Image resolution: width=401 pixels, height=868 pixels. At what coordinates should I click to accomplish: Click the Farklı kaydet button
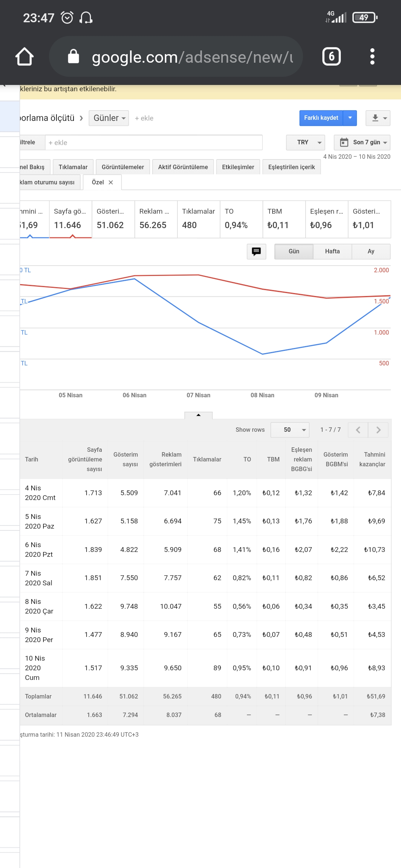[321, 118]
